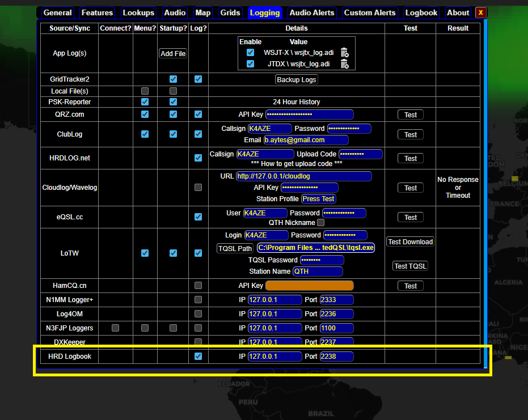Image resolution: width=528 pixels, height=420 pixels.
Task: Uncheck WSJT-X log enable checkbox
Action: (250, 53)
